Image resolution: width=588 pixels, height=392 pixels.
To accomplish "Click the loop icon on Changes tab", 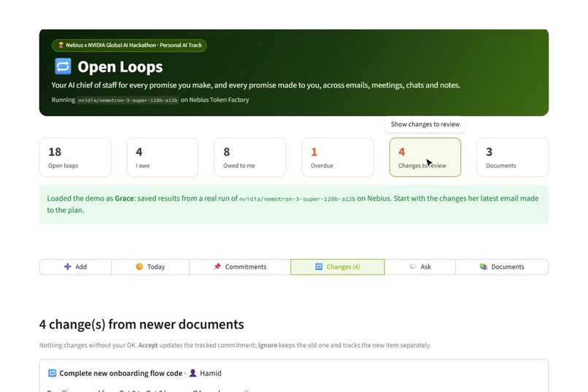I will point(319,266).
